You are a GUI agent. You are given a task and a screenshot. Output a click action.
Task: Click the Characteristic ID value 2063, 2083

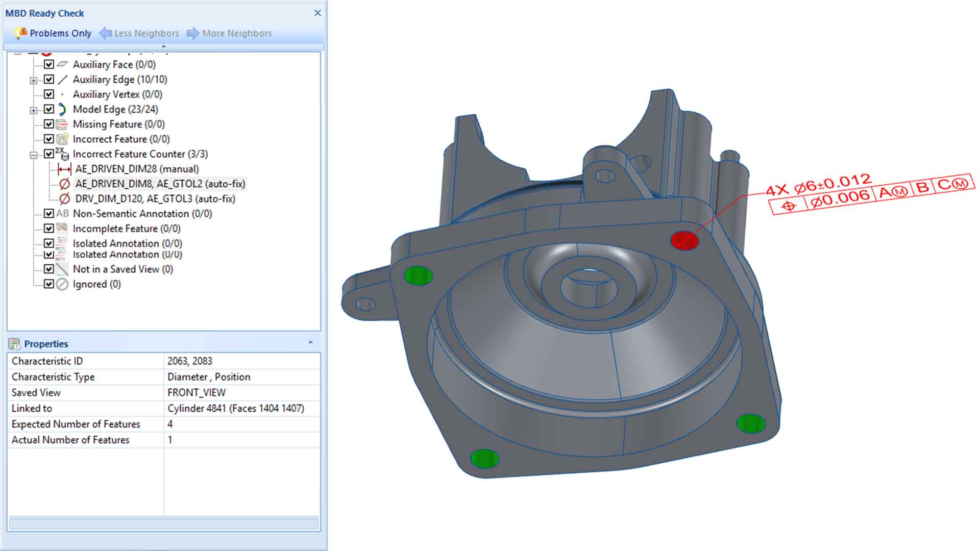[190, 361]
